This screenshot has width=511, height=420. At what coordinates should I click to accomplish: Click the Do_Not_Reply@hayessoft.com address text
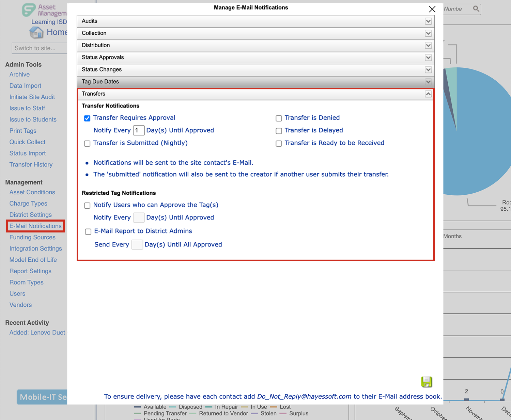(x=304, y=397)
